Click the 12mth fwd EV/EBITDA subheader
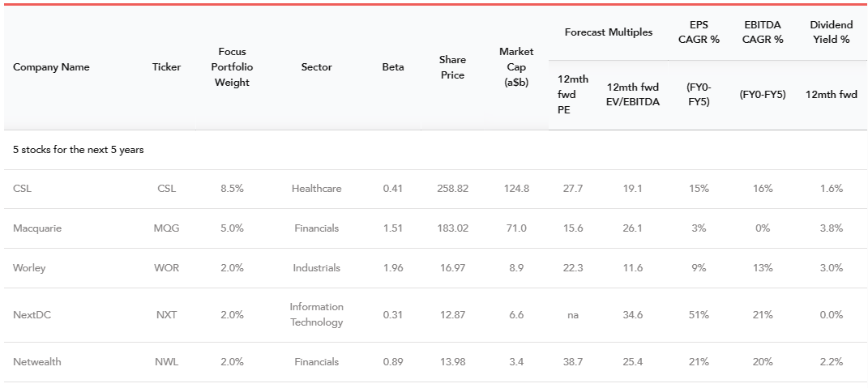The height and width of the screenshot is (388, 868). (x=633, y=94)
